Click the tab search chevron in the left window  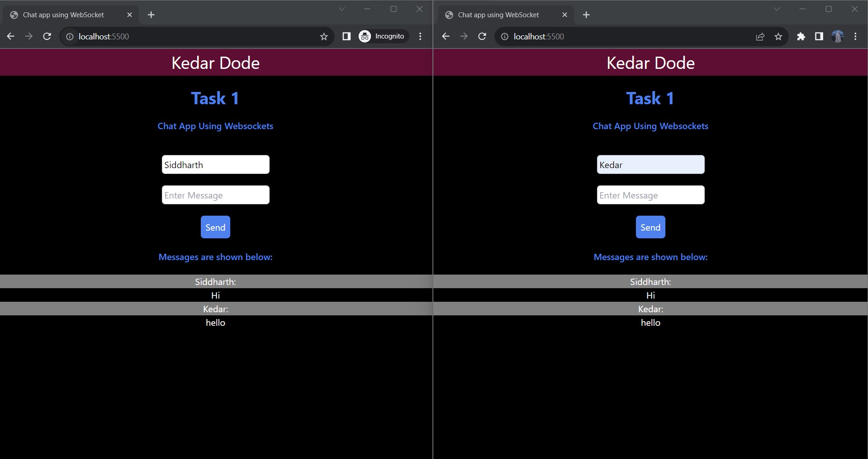coord(342,9)
